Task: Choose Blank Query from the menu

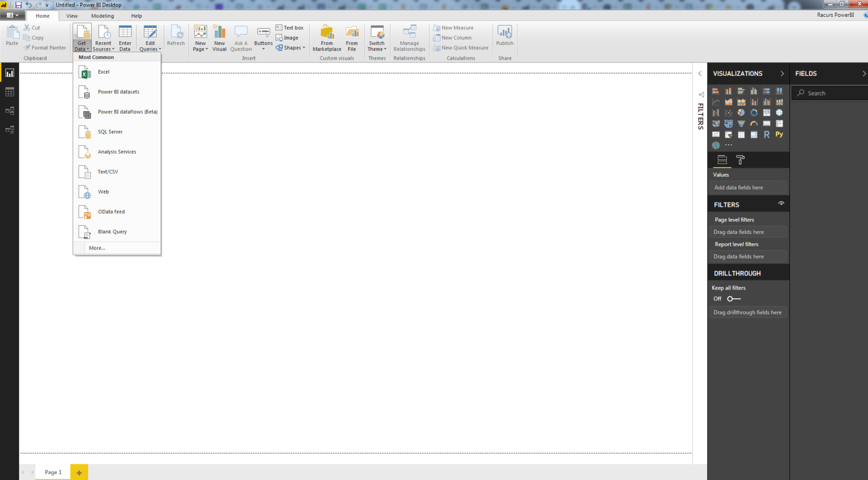Action: (x=117, y=232)
